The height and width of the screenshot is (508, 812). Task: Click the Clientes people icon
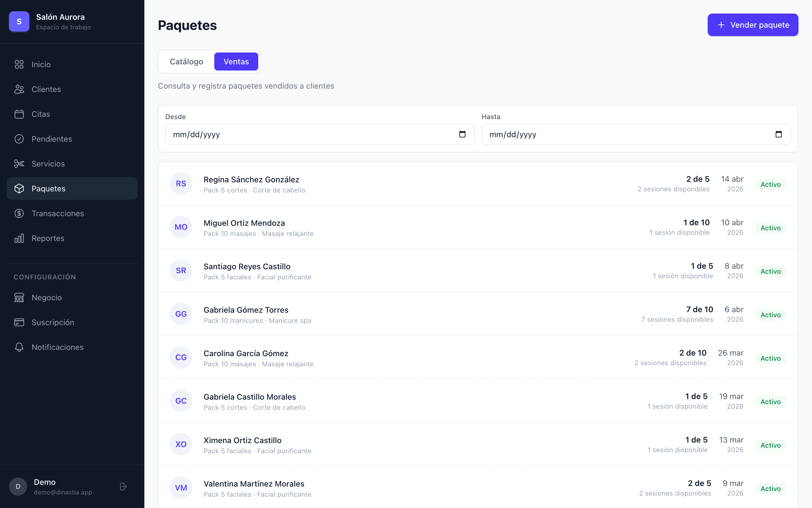tap(19, 89)
